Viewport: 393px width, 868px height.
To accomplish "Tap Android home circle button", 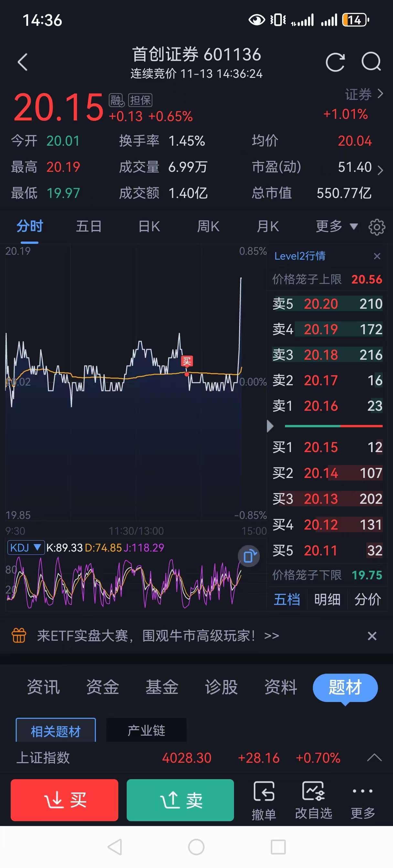I will pos(196,847).
